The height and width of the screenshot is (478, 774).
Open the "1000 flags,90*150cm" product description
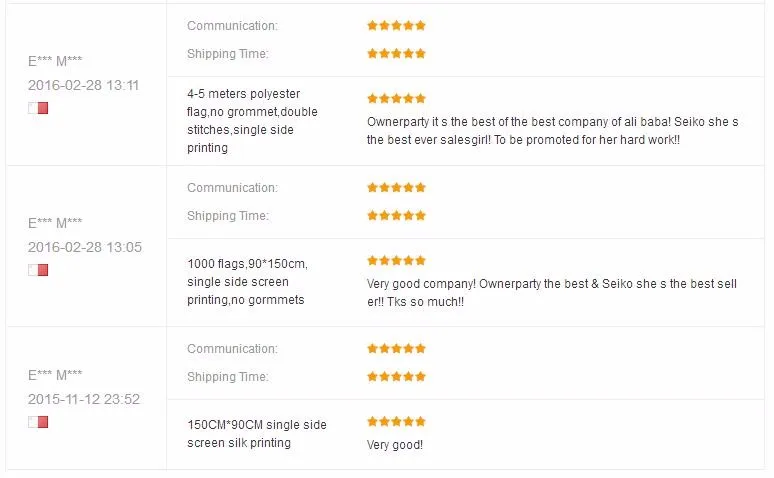pos(248,282)
